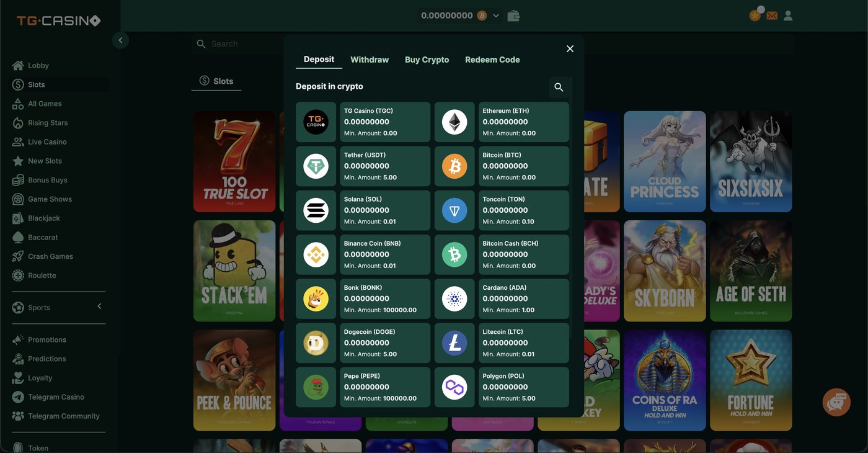The image size is (868, 453).
Task: Choose the Dogecoin (DOGE) deposit card
Action: point(385,343)
